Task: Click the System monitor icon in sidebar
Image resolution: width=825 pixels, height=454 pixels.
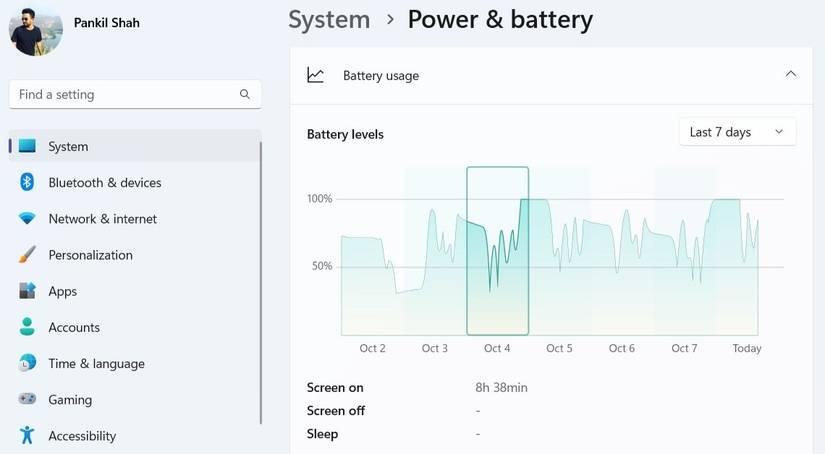Action: pyautogui.click(x=27, y=146)
